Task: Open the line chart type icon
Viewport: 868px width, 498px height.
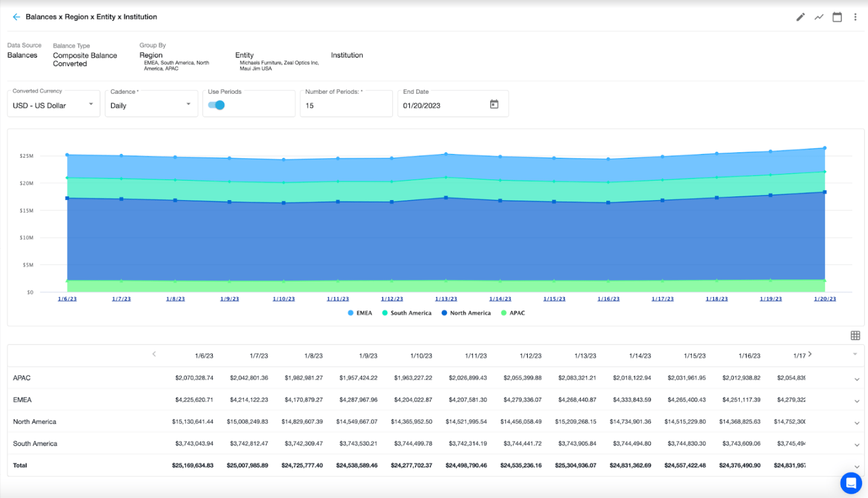Action: click(x=819, y=17)
